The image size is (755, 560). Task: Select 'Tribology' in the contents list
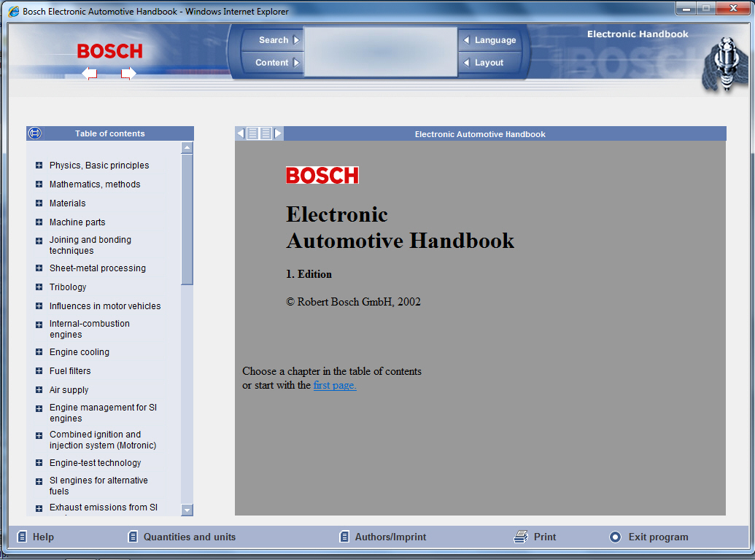pos(68,287)
